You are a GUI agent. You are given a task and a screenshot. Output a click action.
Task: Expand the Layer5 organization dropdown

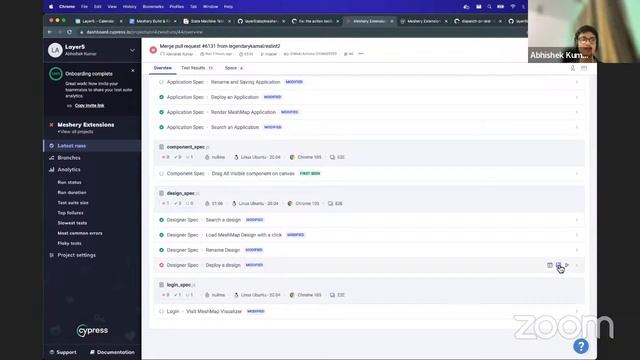132,50
